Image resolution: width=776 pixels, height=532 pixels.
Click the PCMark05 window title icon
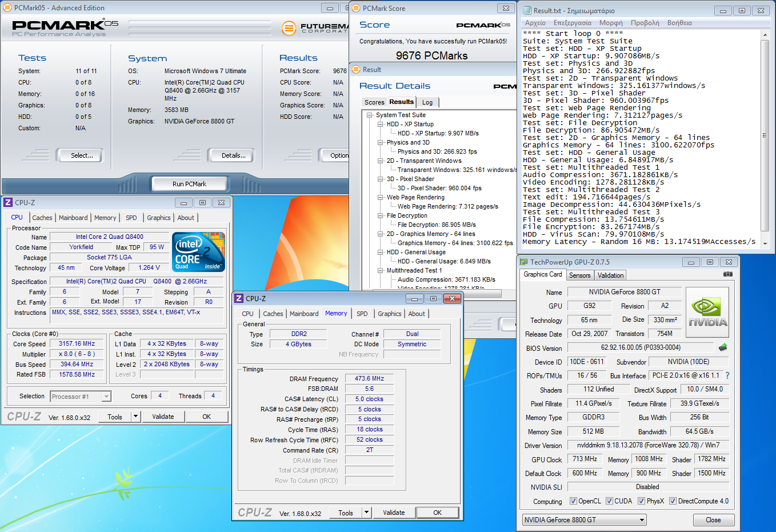coord(8,8)
